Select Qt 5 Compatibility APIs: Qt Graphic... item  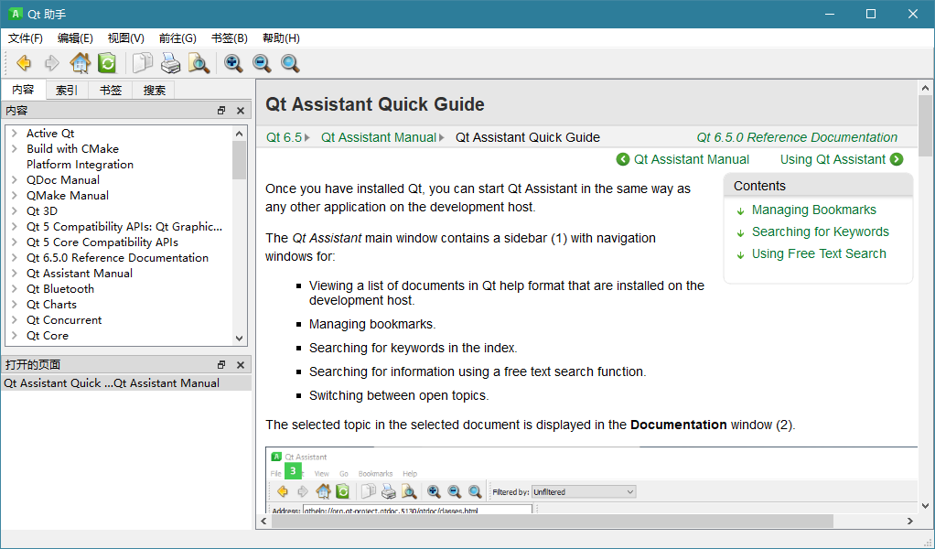pyautogui.click(x=124, y=227)
